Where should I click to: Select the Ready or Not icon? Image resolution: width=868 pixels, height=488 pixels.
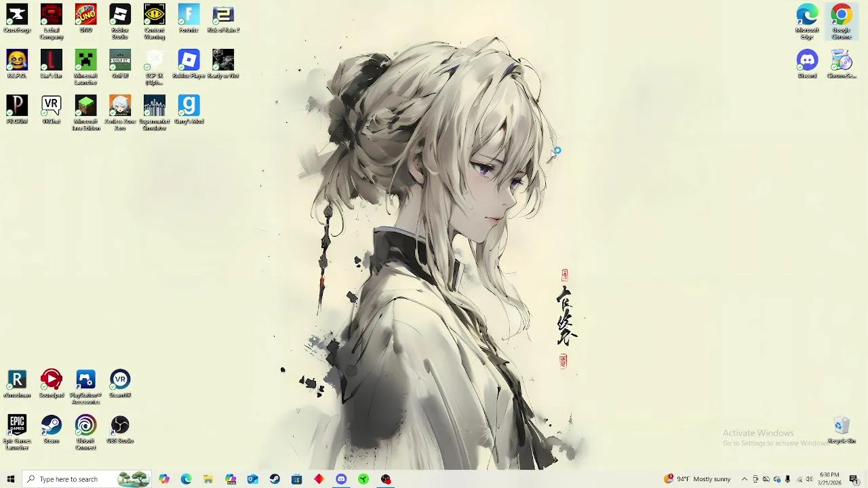click(x=223, y=64)
